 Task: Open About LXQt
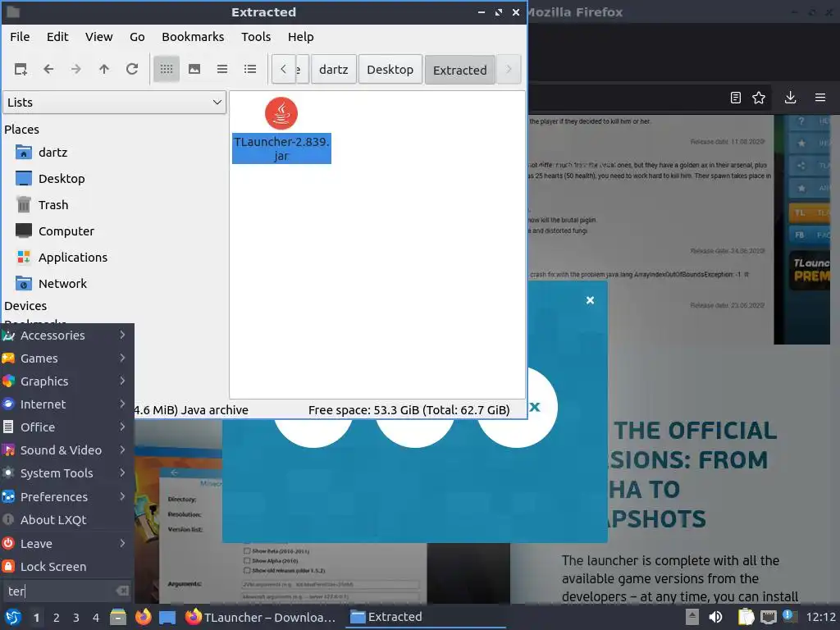point(66,520)
